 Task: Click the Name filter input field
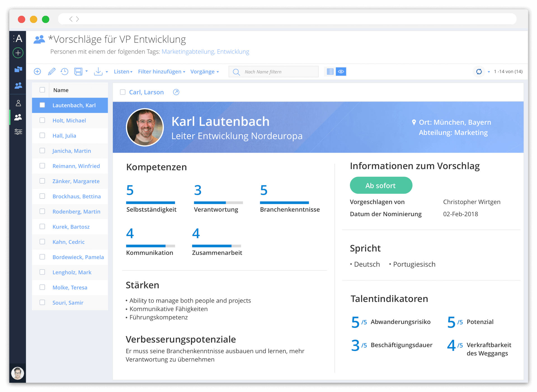click(x=275, y=72)
